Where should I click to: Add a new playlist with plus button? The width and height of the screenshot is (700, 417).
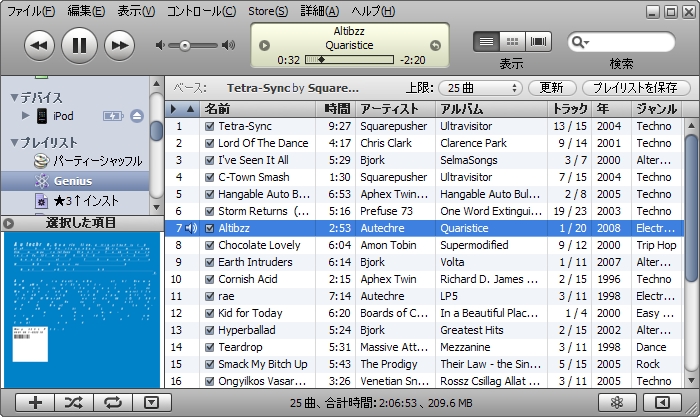[35, 403]
